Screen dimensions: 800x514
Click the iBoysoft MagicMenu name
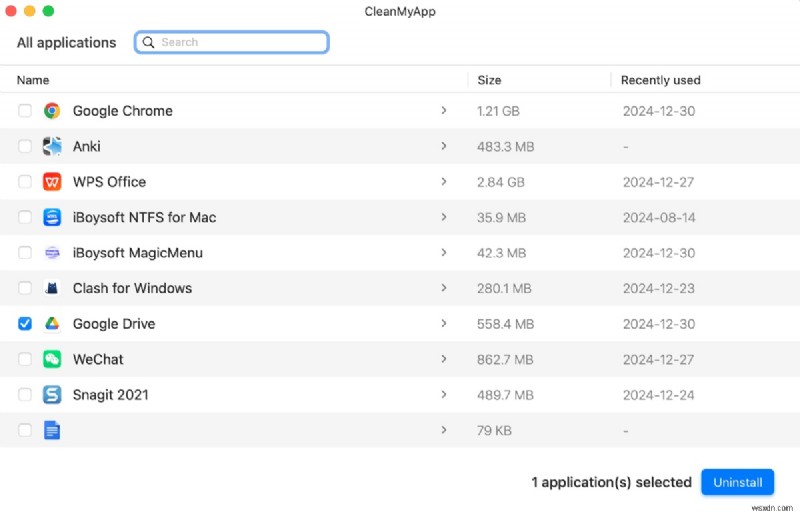click(137, 253)
